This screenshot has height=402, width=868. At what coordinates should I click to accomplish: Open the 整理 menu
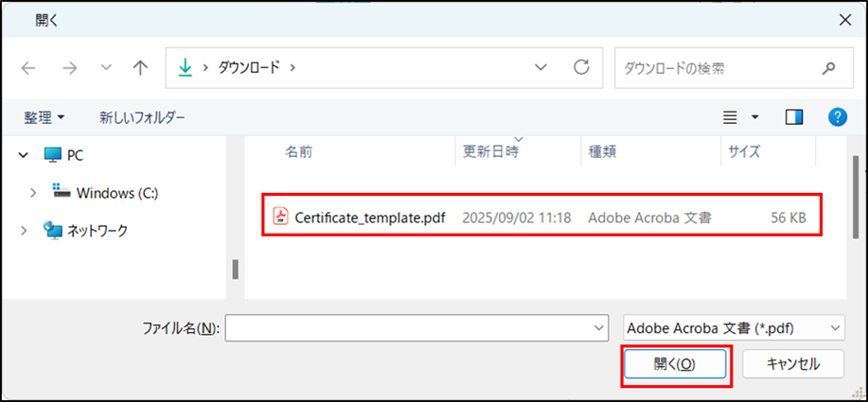[44, 117]
